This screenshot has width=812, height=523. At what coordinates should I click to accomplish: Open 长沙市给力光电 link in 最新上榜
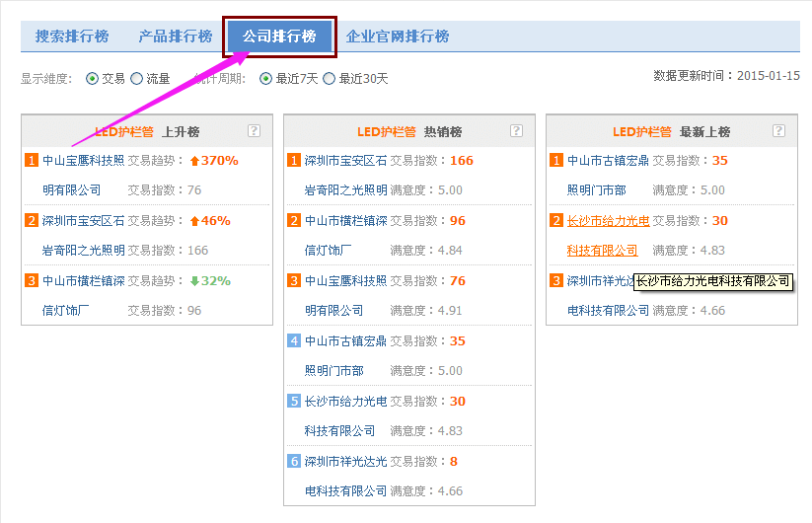[602, 221]
